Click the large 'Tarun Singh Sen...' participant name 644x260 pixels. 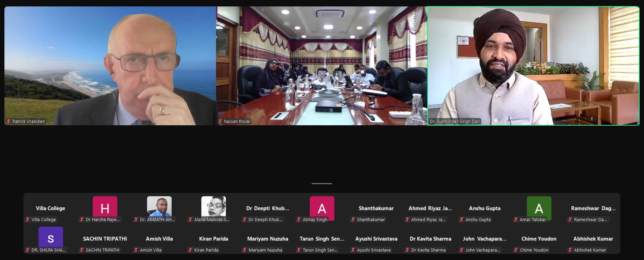[322, 239]
